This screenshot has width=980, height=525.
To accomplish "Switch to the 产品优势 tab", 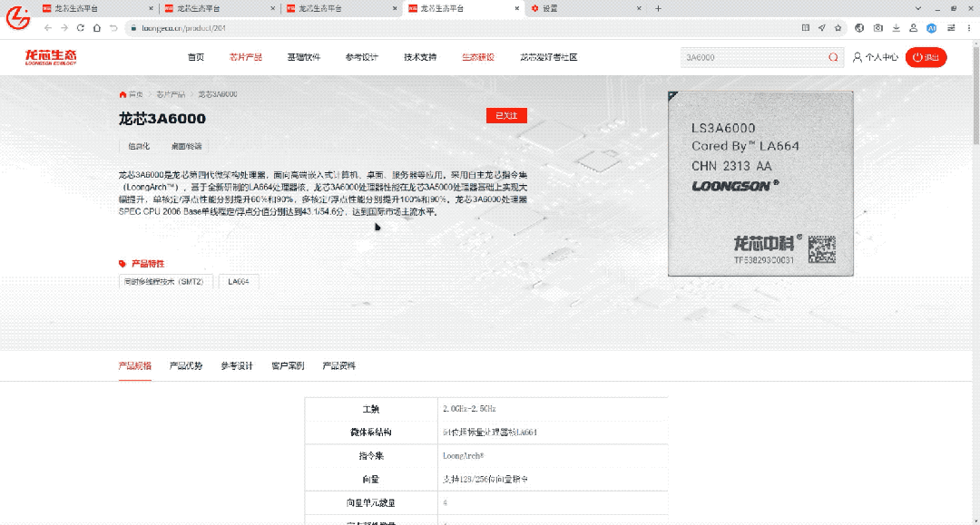I will (186, 366).
